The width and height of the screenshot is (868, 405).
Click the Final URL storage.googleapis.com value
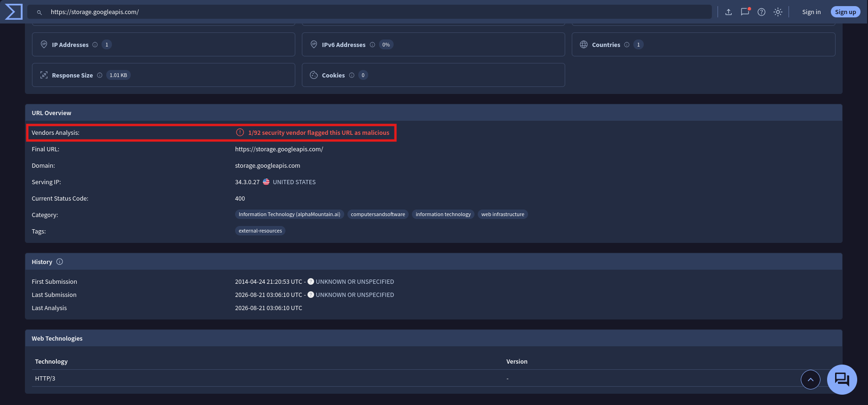coord(279,149)
